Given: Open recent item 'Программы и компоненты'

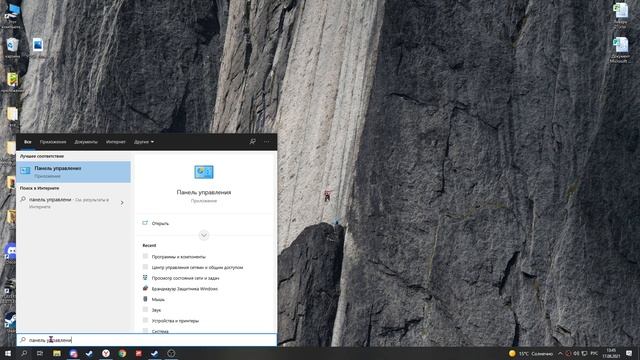Looking at the screenshot, I should (178, 257).
